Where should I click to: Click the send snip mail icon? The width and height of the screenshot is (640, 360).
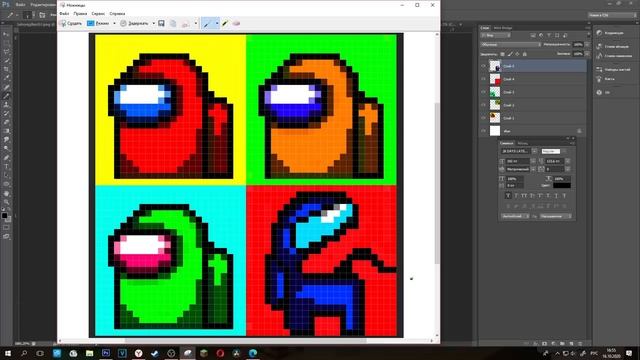[186, 24]
